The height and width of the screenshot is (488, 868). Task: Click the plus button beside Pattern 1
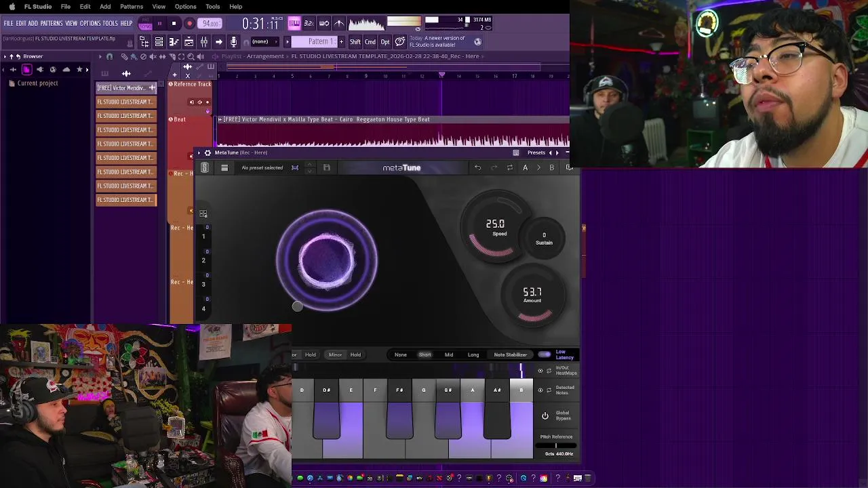coord(341,42)
